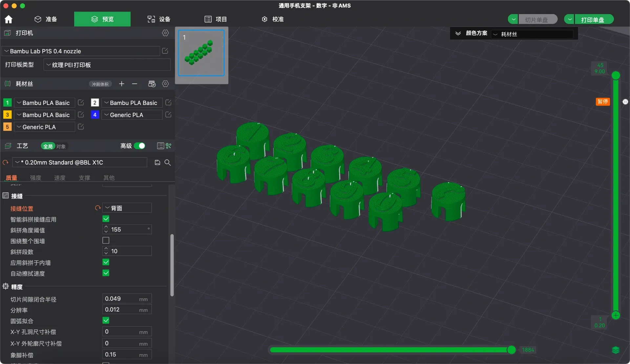Open printer settings gear icon
Image resolution: width=630 pixels, height=364 pixels.
click(165, 33)
